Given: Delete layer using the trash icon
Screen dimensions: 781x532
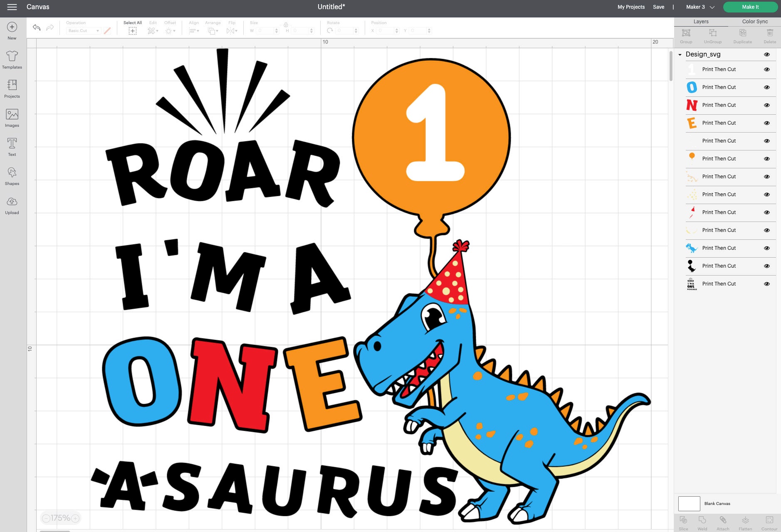Looking at the screenshot, I should point(770,35).
